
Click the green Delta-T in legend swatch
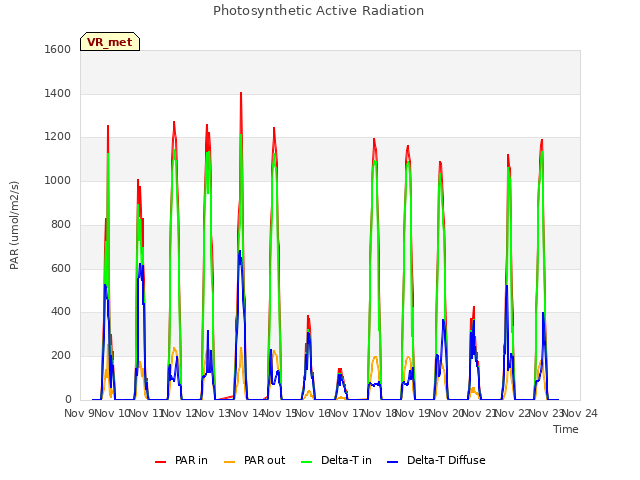[306, 462]
